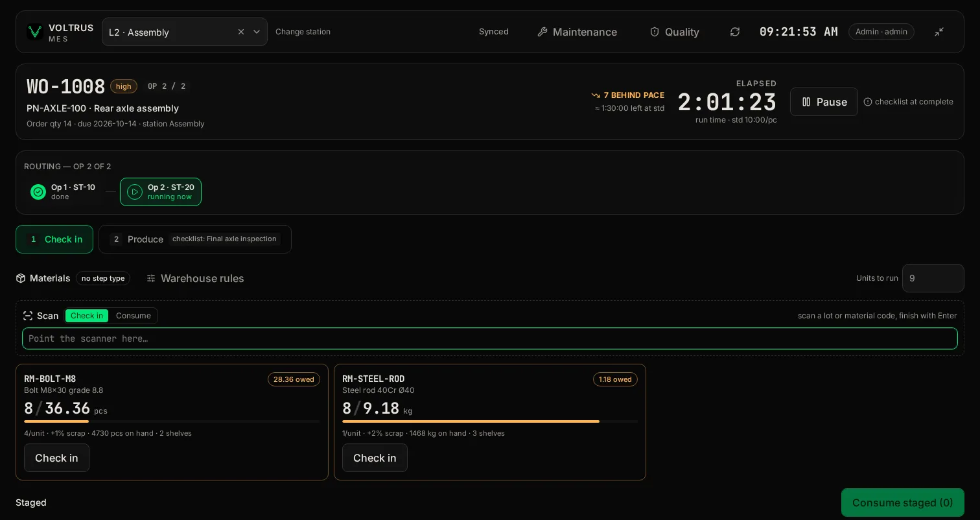Click the Change station link
Image resolution: width=980 pixels, height=520 pixels.
coord(303,32)
